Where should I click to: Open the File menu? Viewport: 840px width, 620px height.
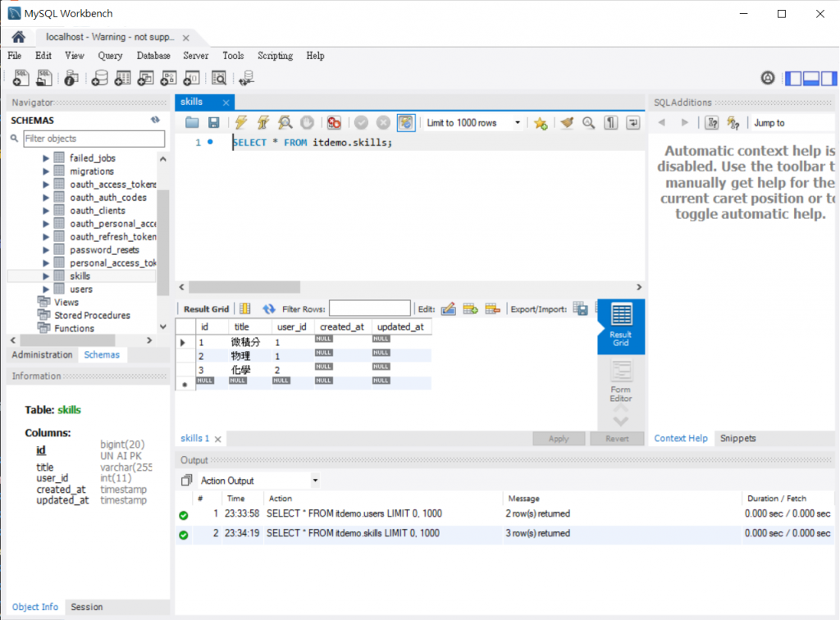click(15, 56)
